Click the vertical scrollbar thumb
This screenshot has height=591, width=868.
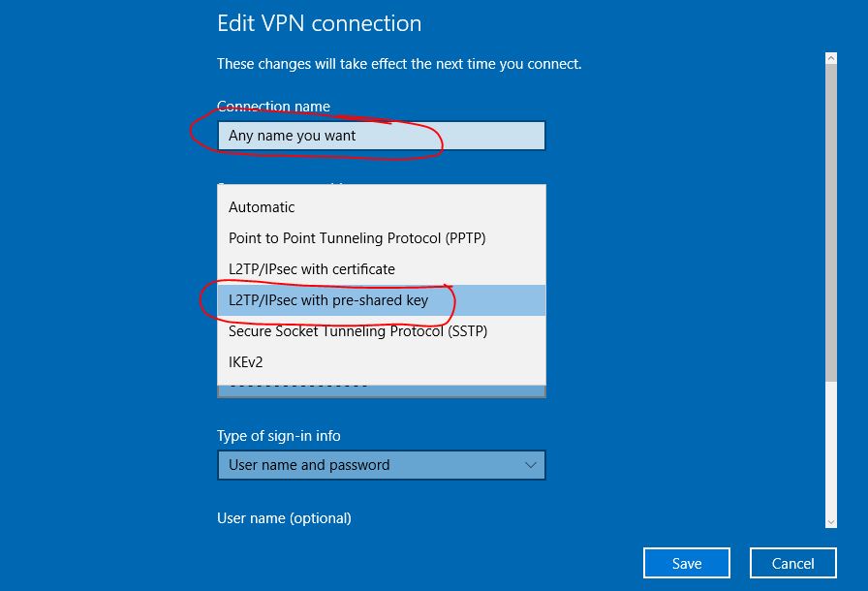tap(831, 222)
